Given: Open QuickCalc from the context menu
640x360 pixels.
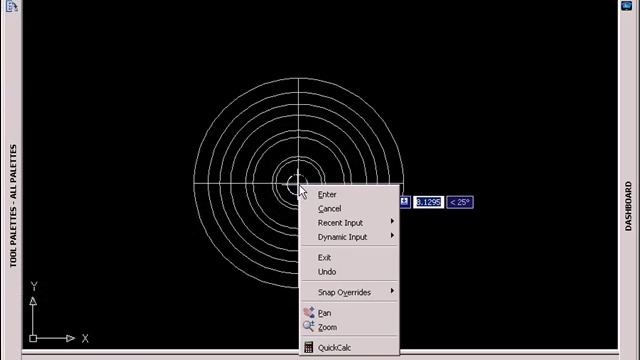Looking at the screenshot, I should click(x=349, y=348).
